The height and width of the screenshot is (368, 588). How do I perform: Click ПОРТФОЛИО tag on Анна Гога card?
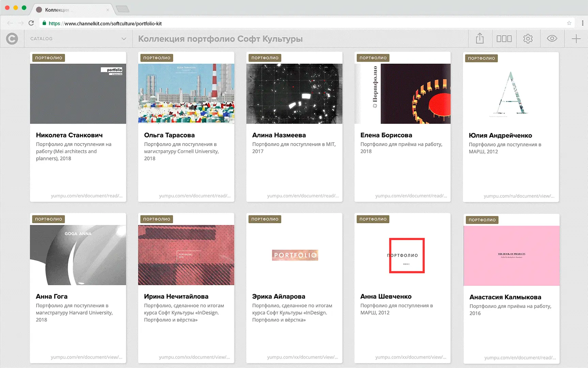tap(49, 219)
